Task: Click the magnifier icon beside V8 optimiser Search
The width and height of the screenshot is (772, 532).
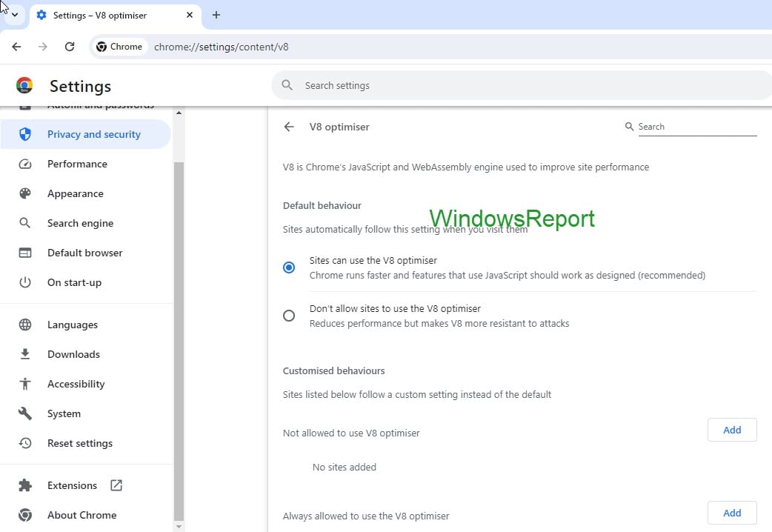Action: [x=629, y=127]
